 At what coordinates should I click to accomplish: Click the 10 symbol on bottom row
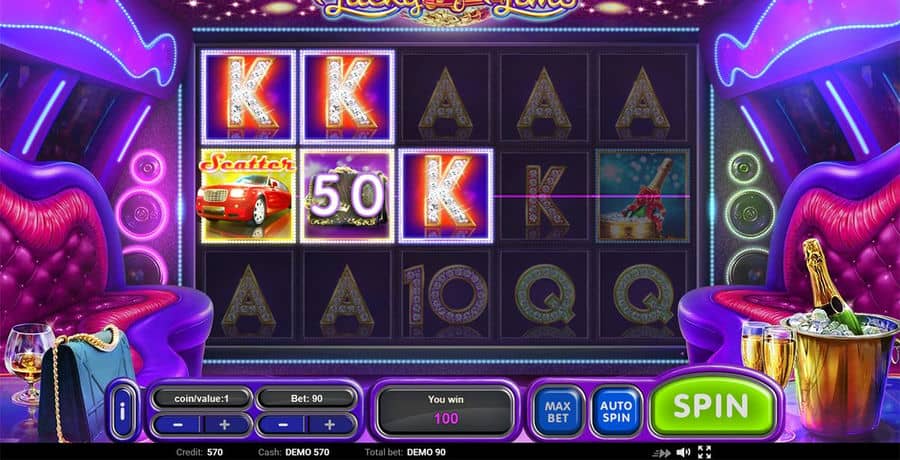[x=445, y=294]
